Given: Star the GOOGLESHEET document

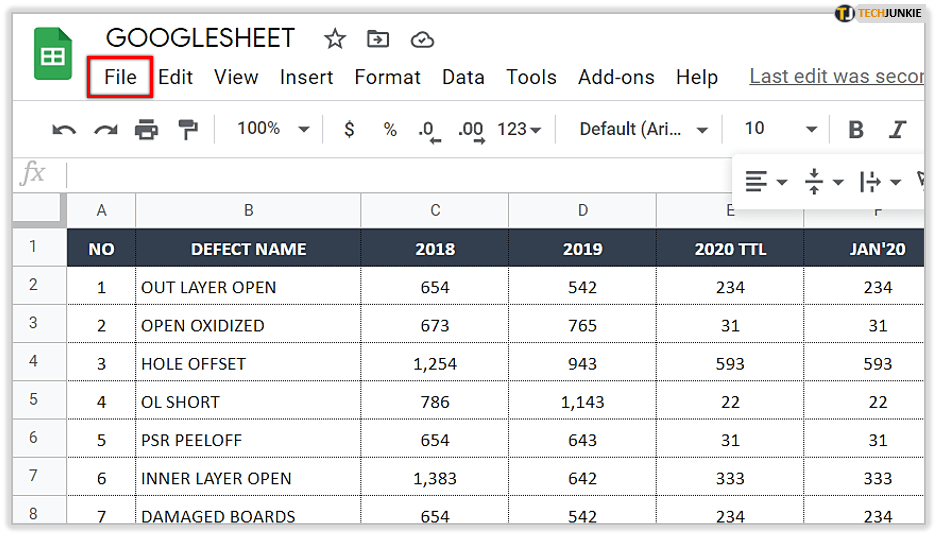Looking at the screenshot, I should point(335,39).
